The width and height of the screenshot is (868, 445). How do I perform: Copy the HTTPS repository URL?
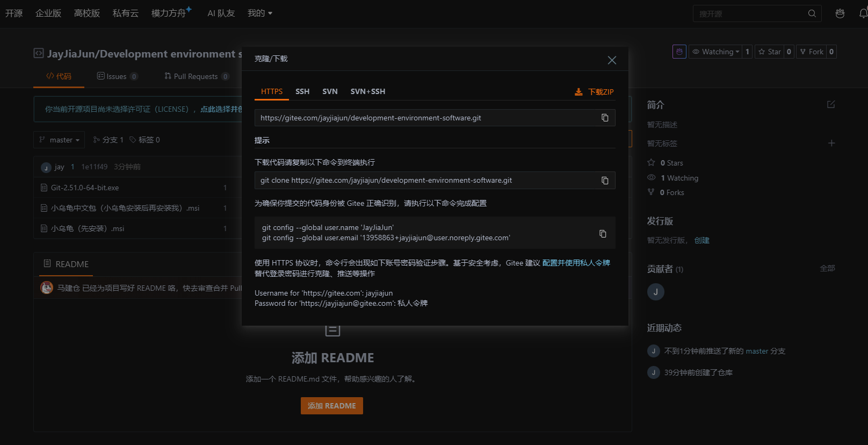605,118
